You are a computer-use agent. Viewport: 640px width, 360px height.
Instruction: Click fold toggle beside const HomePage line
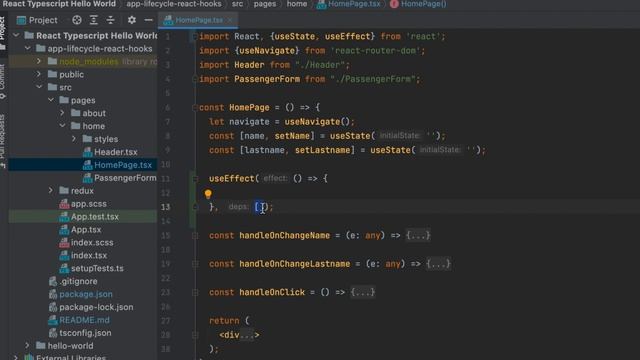tap(195, 108)
